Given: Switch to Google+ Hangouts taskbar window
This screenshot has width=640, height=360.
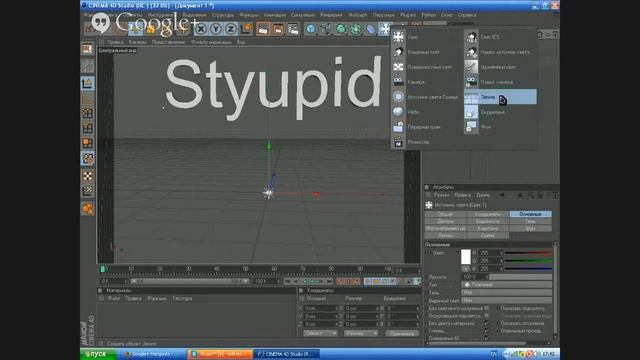Looking at the screenshot, I should (x=152, y=354).
